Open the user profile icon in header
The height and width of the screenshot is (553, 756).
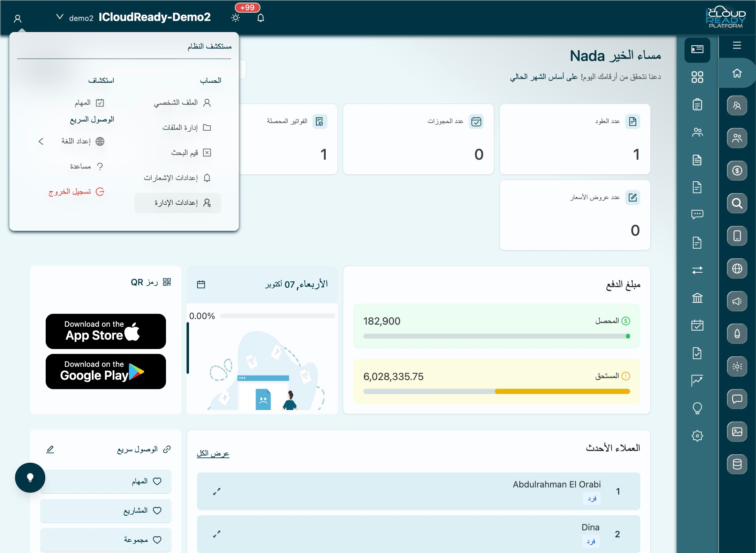tap(18, 18)
